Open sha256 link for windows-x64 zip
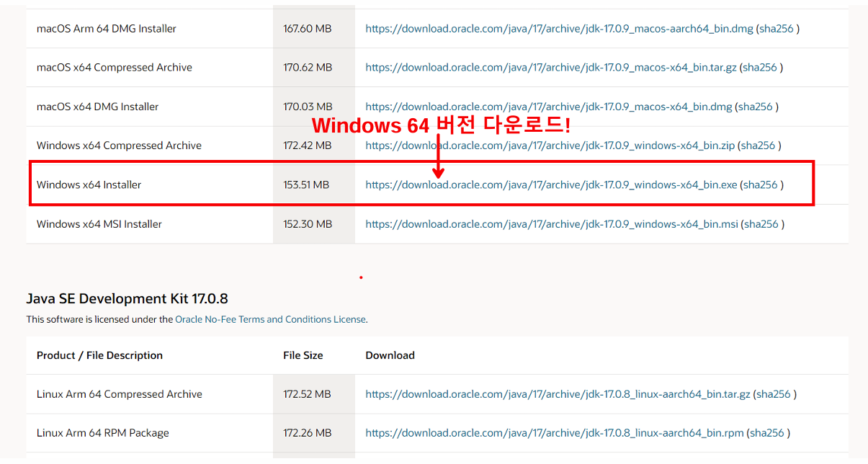The image size is (868, 464). coord(758,146)
